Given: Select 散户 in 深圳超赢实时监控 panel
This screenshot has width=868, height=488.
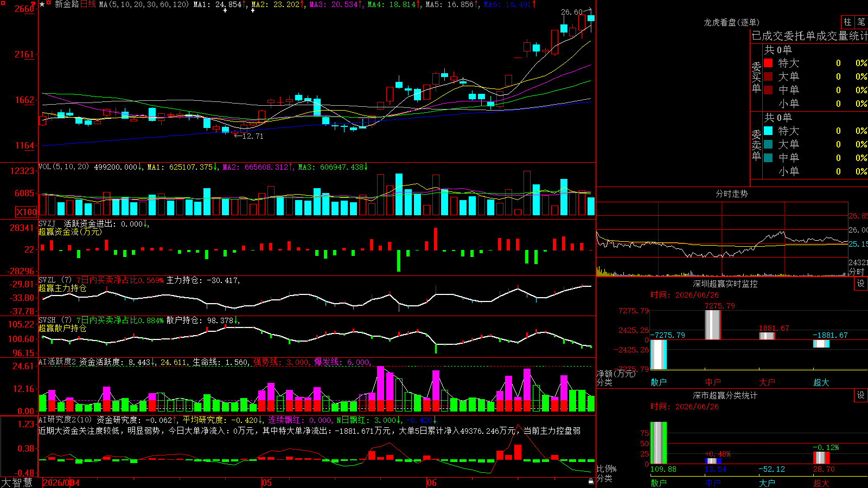Looking at the screenshot, I should point(659,382).
